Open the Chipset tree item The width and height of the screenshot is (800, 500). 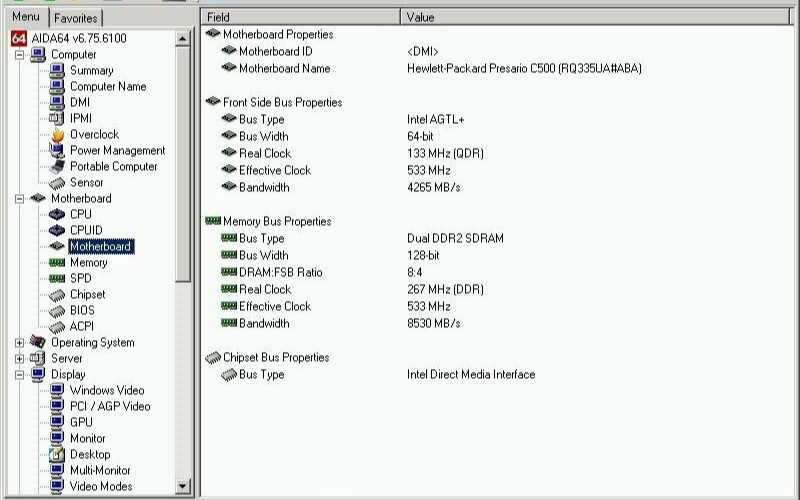[87, 294]
